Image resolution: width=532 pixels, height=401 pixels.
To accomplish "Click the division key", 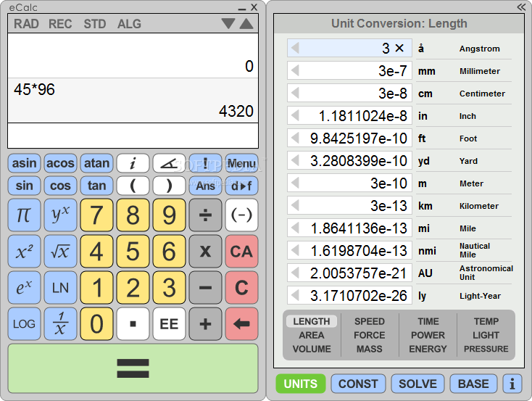I will click(205, 215).
